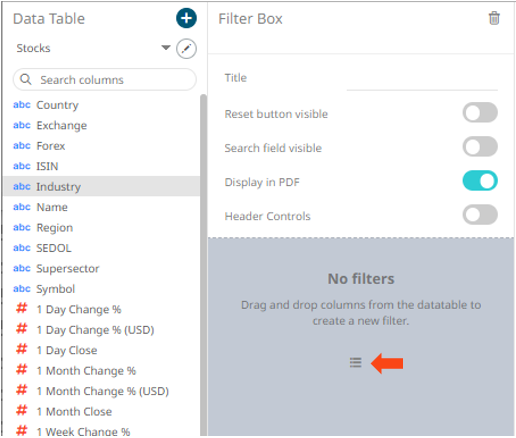Image resolution: width=516 pixels, height=438 pixels.
Task: Switch on Header Controls
Action: pos(480,215)
